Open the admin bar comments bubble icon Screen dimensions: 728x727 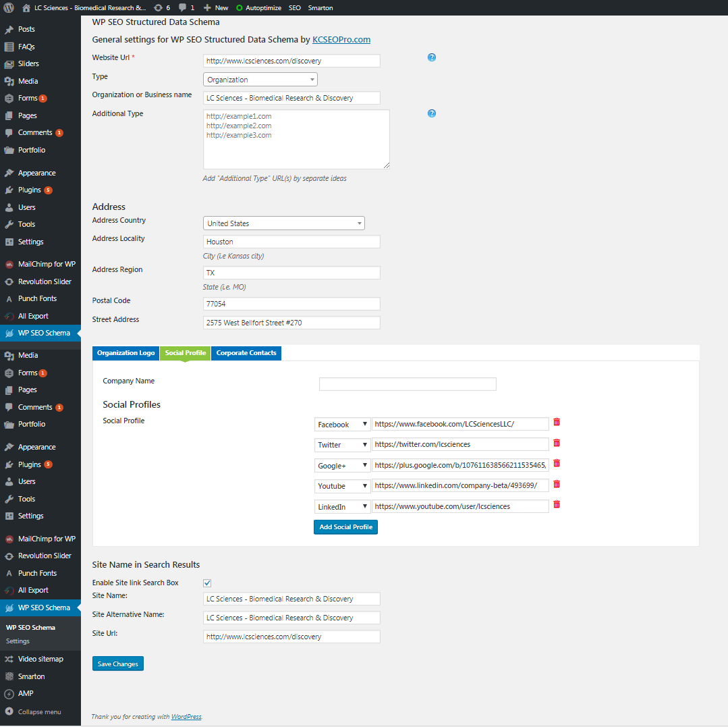[183, 8]
